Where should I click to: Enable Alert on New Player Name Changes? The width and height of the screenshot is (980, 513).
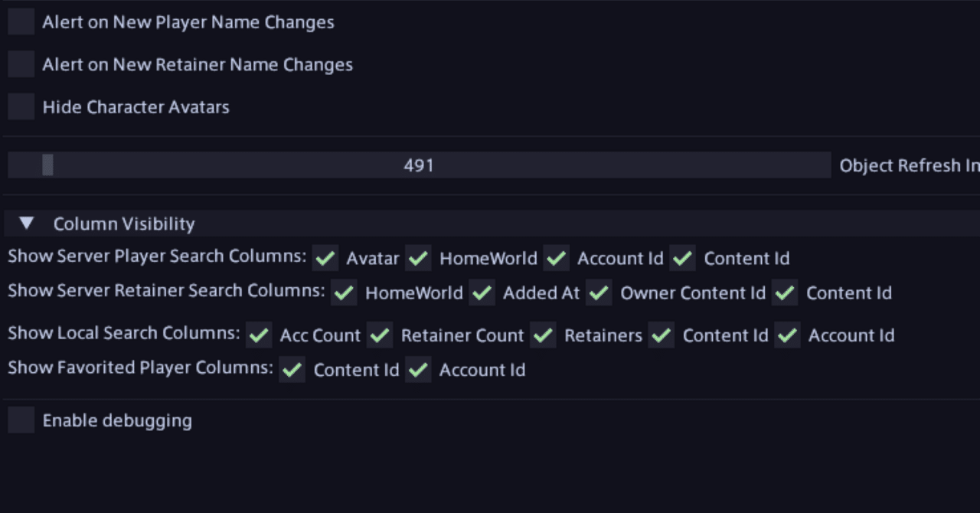(x=21, y=22)
